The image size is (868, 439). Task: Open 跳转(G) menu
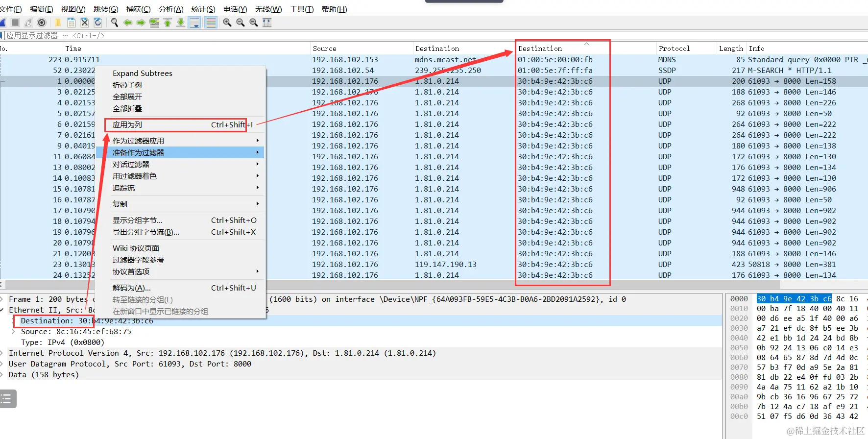pos(106,9)
